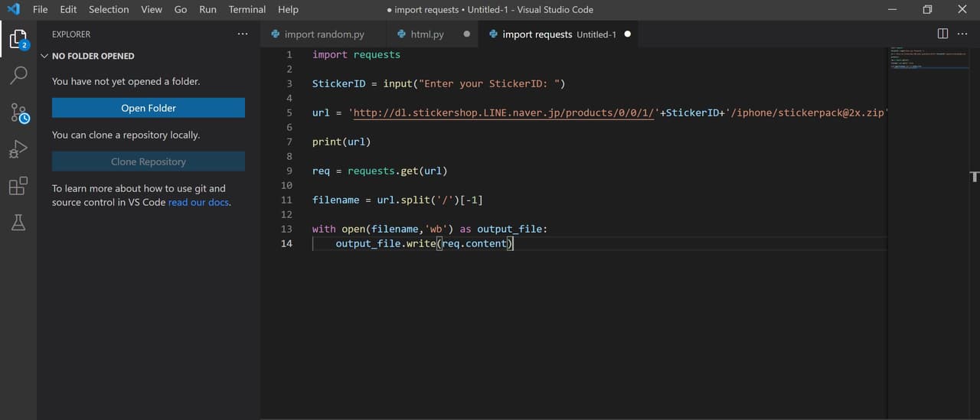Open the Testing flask icon
The width and height of the screenshot is (980, 420).
[18, 223]
